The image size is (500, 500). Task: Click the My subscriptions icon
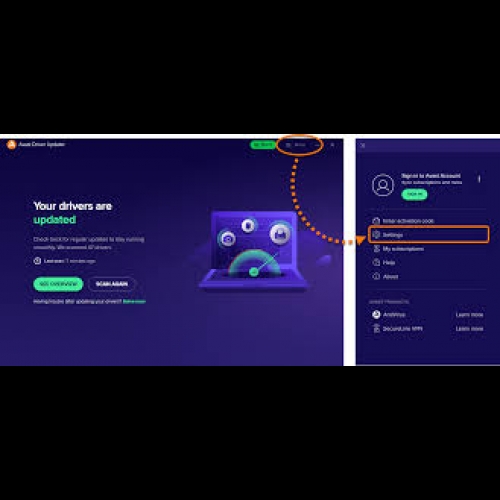click(376, 249)
